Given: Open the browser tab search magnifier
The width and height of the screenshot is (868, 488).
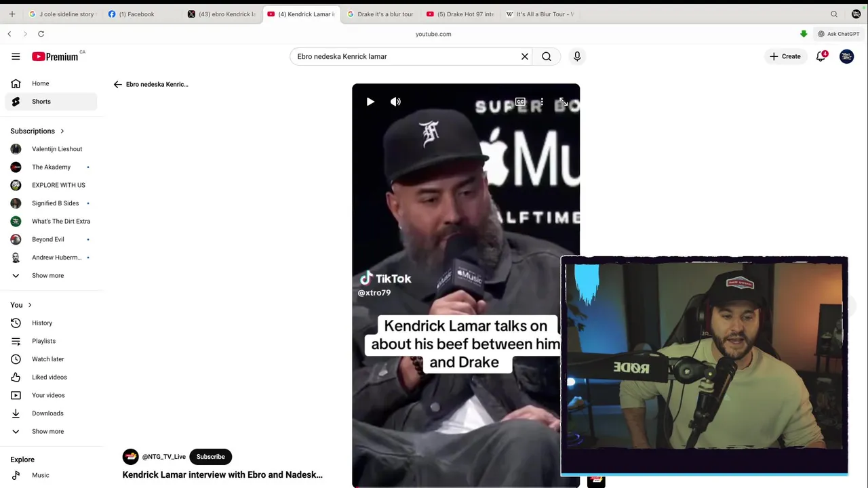Looking at the screenshot, I should coord(834,14).
